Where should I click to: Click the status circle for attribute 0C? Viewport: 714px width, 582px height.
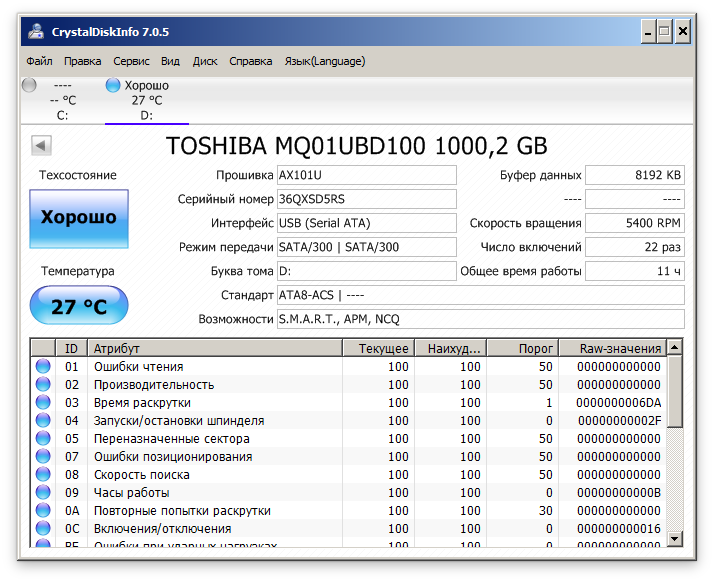[x=43, y=528]
